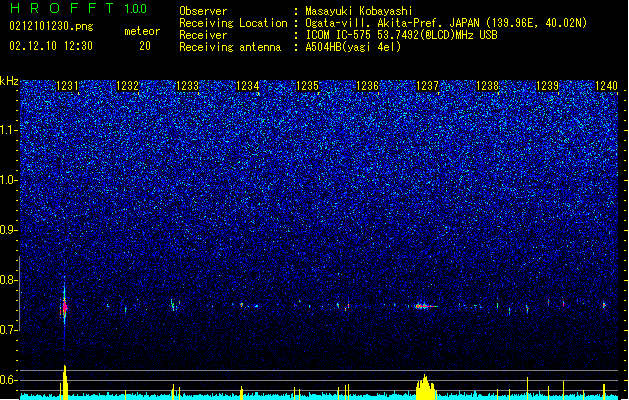
Task: Click the 1237 time marker
Action: click(x=428, y=86)
